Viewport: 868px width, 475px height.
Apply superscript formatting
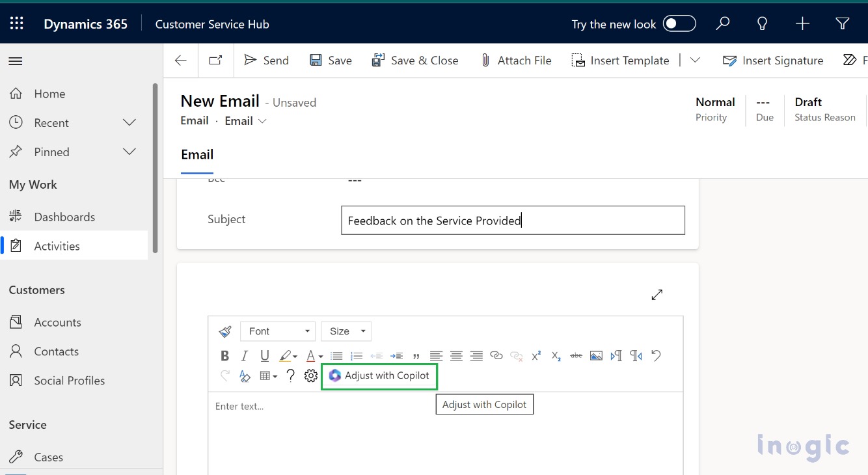click(536, 356)
